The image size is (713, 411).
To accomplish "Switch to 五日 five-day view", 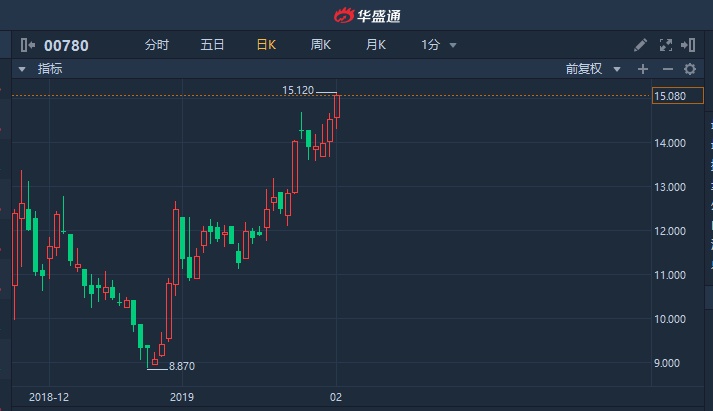I will 212,45.
